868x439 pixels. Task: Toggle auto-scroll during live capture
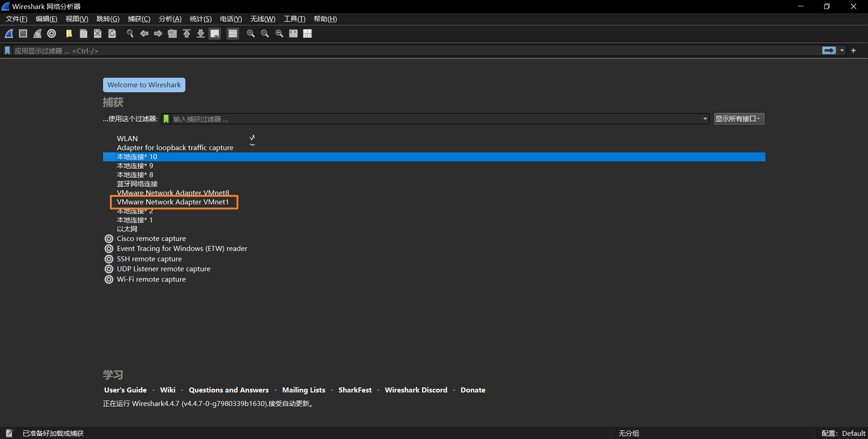click(215, 33)
